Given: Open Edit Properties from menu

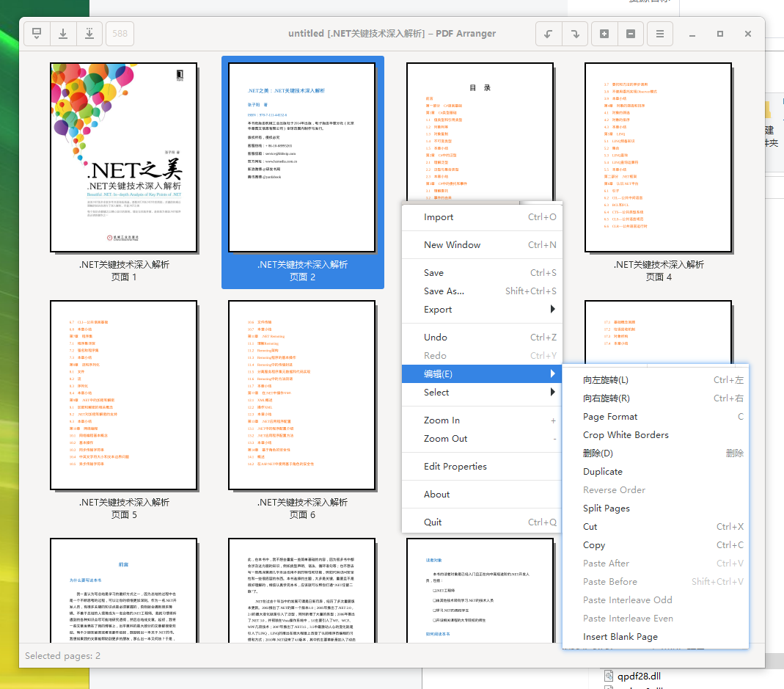Looking at the screenshot, I should click(482, 467).
